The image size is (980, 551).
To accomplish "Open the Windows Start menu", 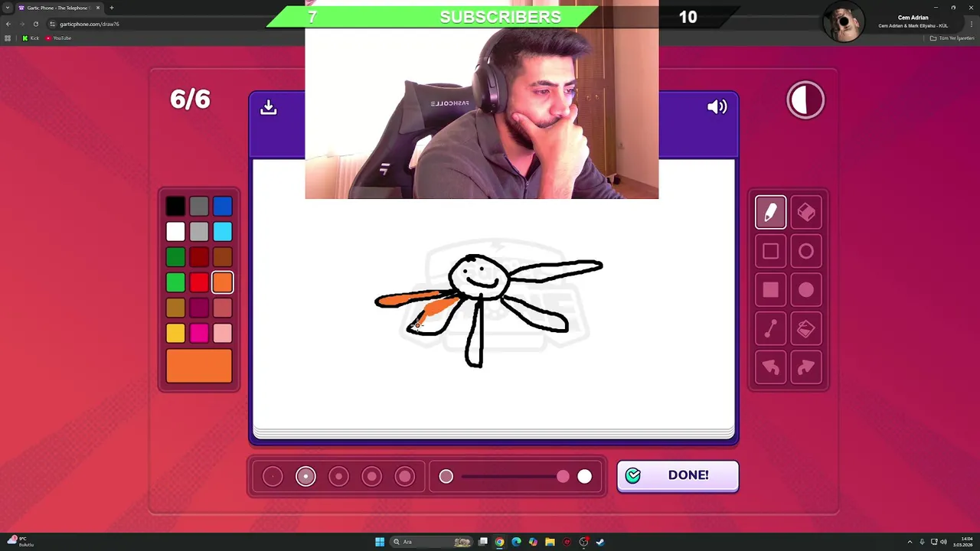I will tap(380, 542).
